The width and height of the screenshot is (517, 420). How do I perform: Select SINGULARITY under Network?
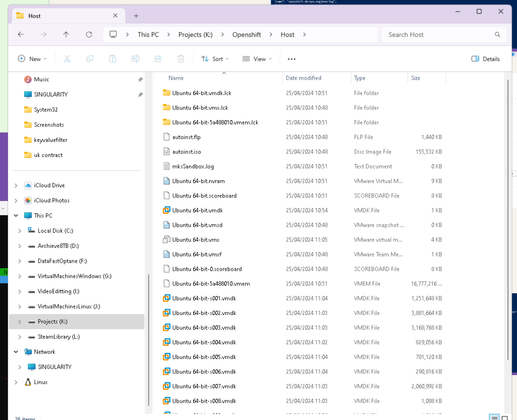pyautogui.click(x=55, y=367)
